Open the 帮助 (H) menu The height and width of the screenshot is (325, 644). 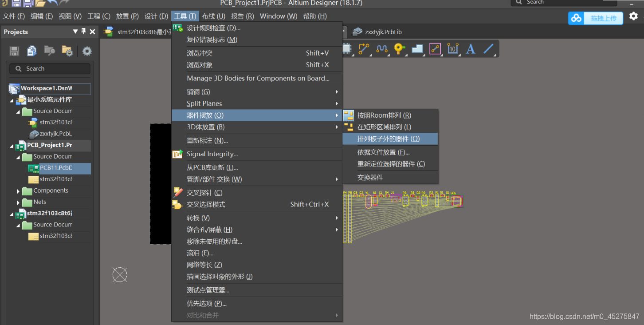coord(315,16)
